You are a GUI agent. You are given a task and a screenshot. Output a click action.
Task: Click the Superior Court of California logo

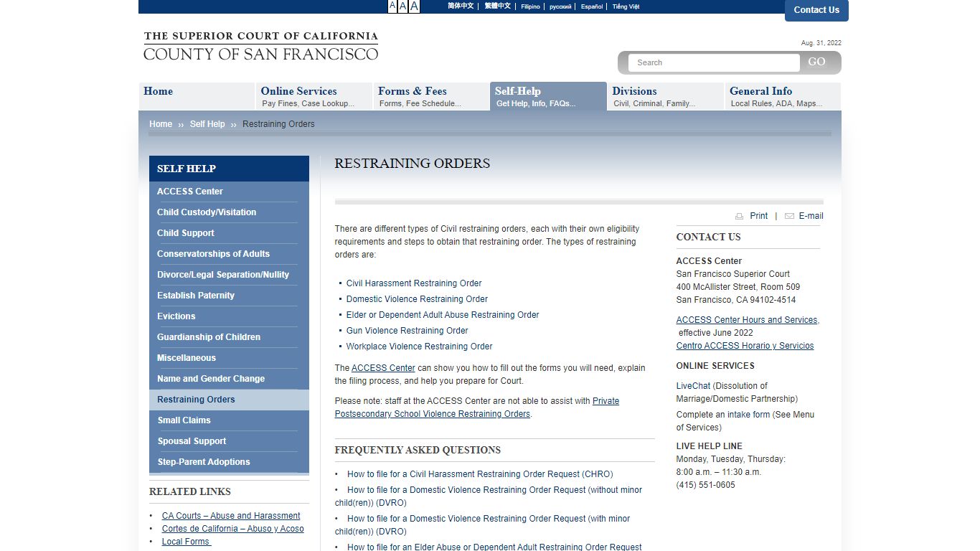click(x=260, y=46)
